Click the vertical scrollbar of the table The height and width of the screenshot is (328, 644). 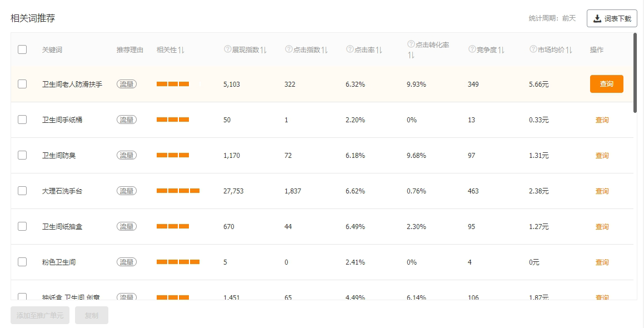coord(635,72)
